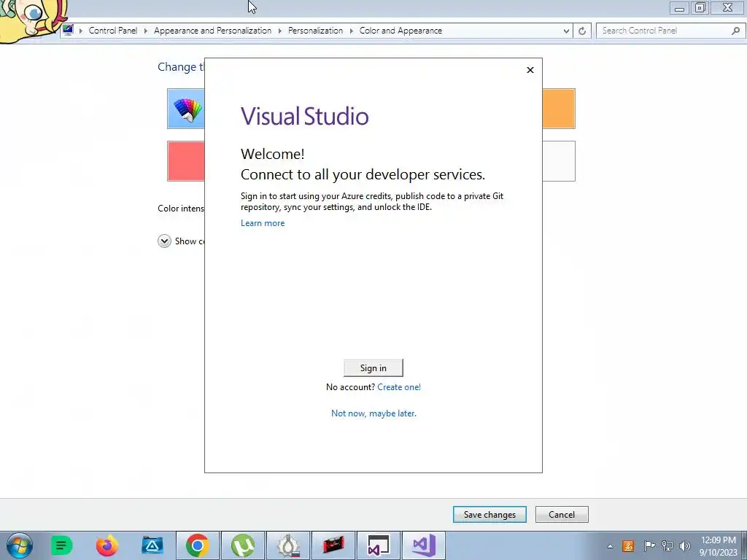Open the taskbar clock and date
The width and height of the screenshot is (747, 560).
(x=719, y=546)
